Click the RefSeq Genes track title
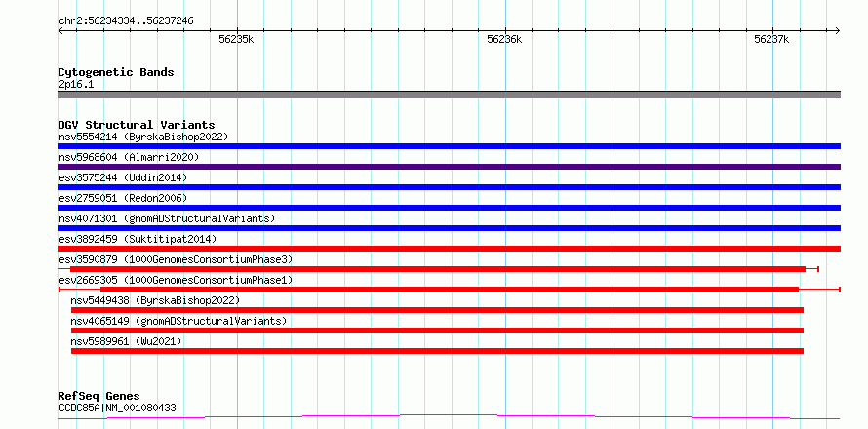The height and width of the screenshot is (429, 868). (99, 396)
